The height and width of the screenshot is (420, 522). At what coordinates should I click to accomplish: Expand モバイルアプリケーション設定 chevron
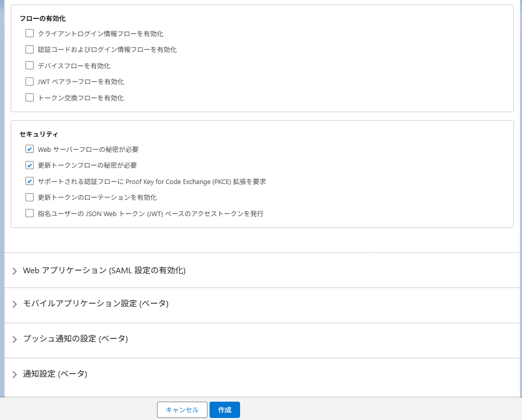pyautogui.click(x=14, y=304)
